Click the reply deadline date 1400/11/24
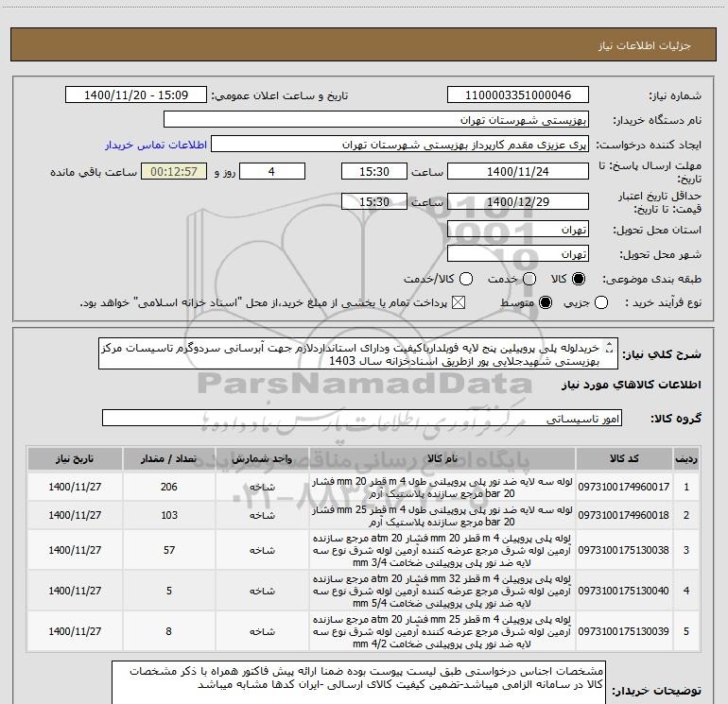 [518, 171]
